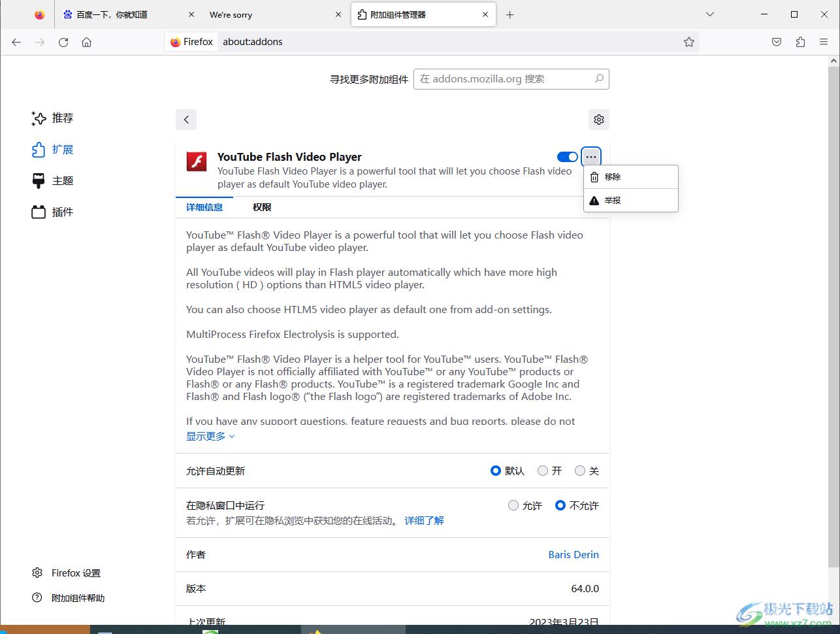Open the 详细了解 link
Image resolution: width=840 pixels, height=634 pixels.
[424, 521]
